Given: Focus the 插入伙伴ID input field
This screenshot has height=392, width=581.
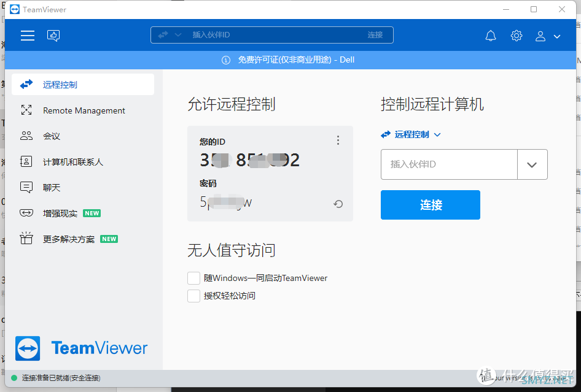Looking at the screenshot, I should [x=449, y=164].
